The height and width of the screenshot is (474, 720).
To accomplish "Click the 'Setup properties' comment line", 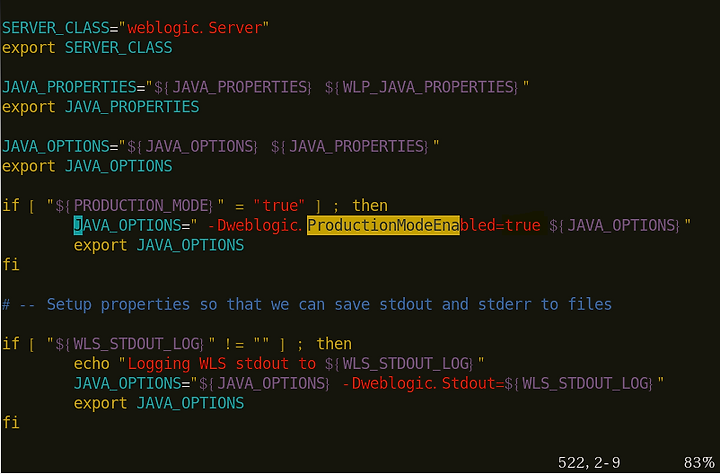I will click(x=307, y=305).
